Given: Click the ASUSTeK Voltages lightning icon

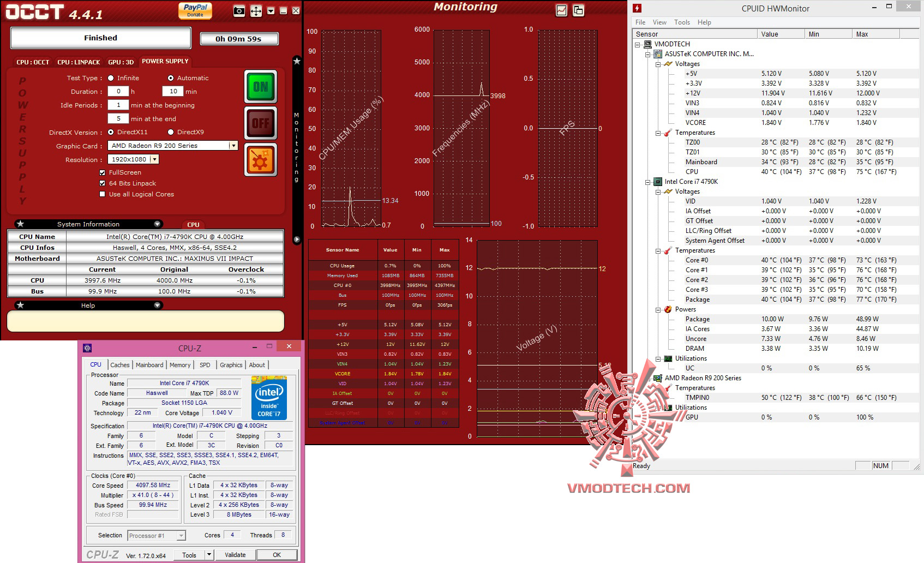Looking at the screenshot, I should click(x=668, y=64).
